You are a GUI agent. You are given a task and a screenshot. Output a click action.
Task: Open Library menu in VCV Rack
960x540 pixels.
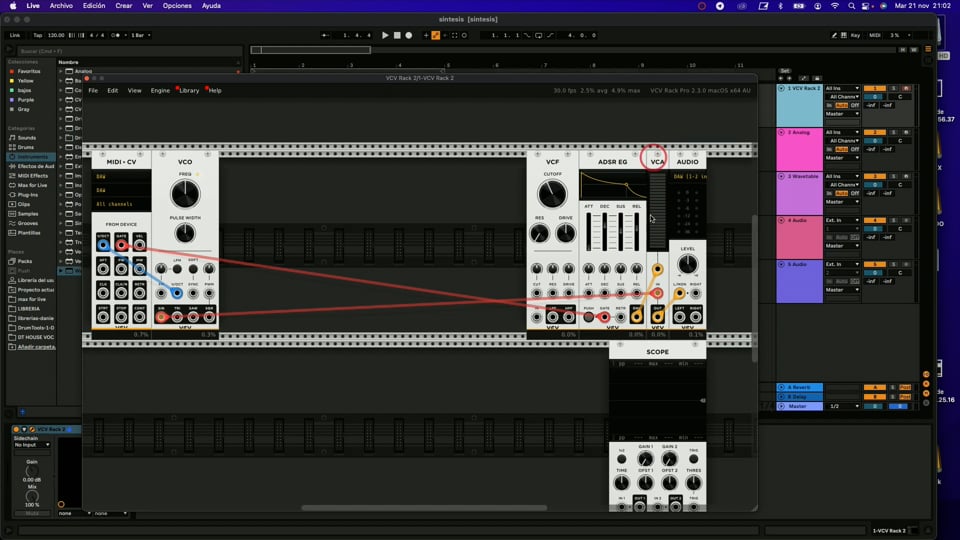pos(189,91)
